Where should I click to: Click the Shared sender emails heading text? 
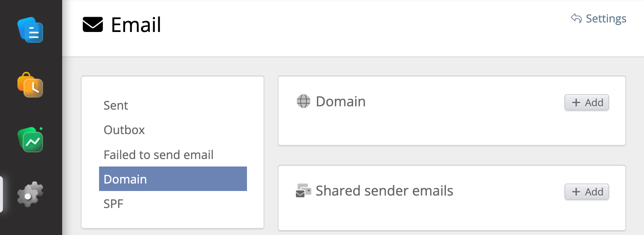pos(384,191)
